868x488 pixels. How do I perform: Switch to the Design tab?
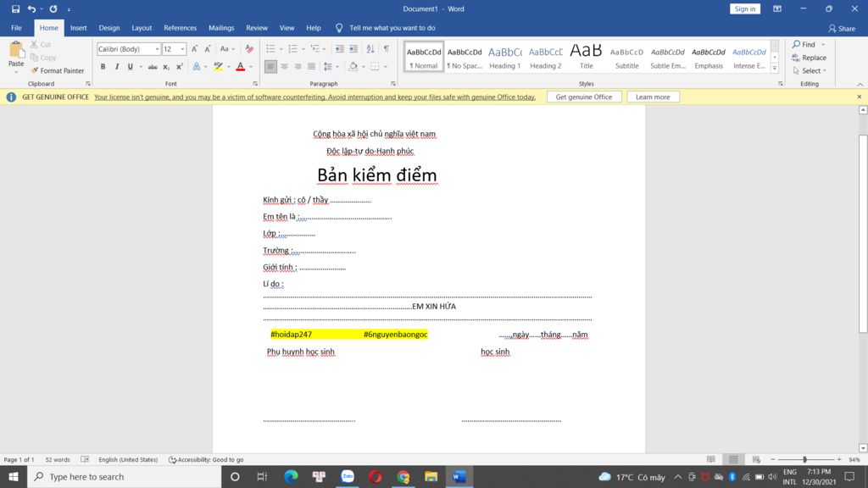(x=109, y=28)
